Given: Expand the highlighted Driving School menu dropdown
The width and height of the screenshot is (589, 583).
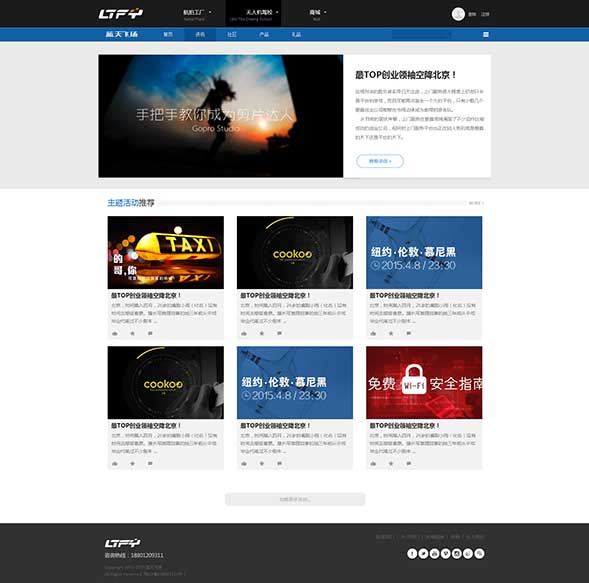Looking at the screenshot, I should 277,12.
